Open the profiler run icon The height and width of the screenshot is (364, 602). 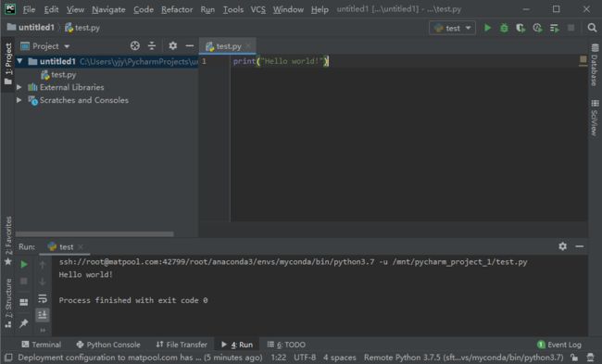(x=537, y=28)
